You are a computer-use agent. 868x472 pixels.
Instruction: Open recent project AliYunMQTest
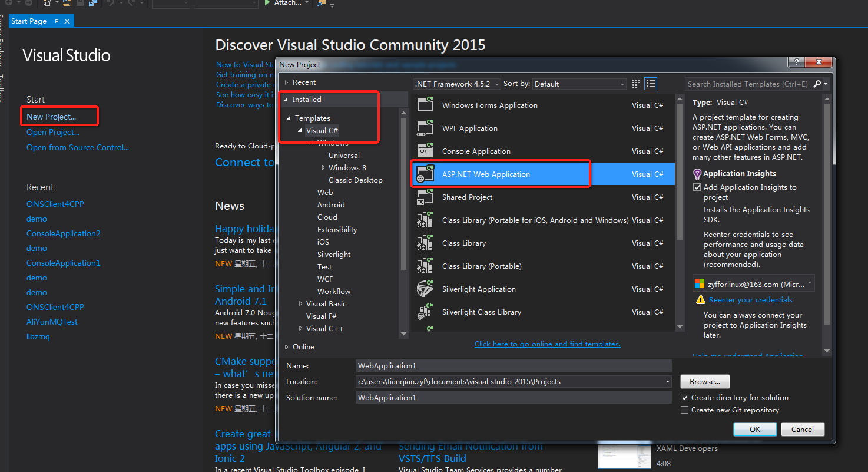click(x=52, y=322)
